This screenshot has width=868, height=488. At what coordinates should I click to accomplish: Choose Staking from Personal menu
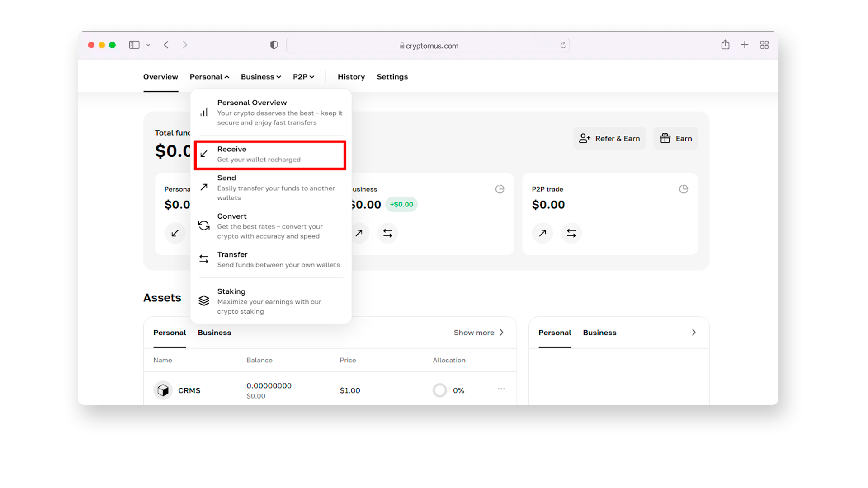coord(270,301)
